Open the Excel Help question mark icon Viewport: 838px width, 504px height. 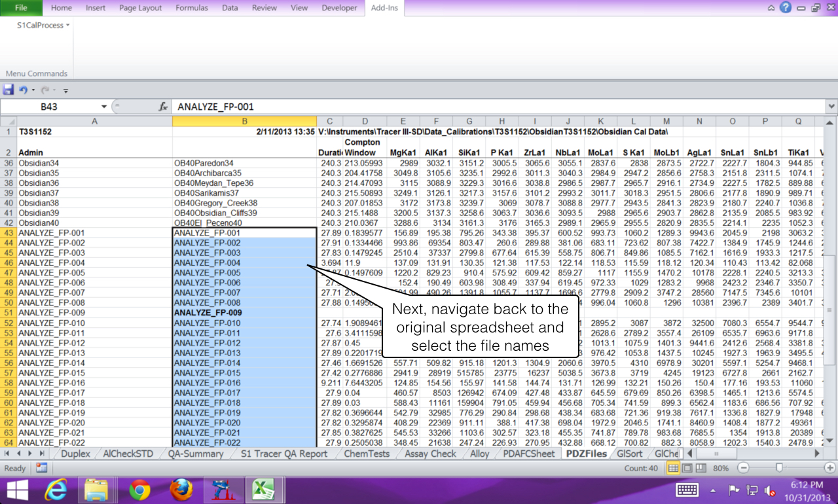tap(785, 8)
